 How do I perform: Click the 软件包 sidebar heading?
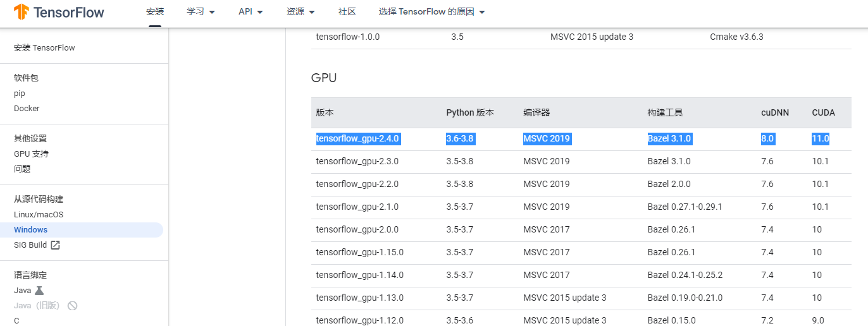tap(27, 78)
